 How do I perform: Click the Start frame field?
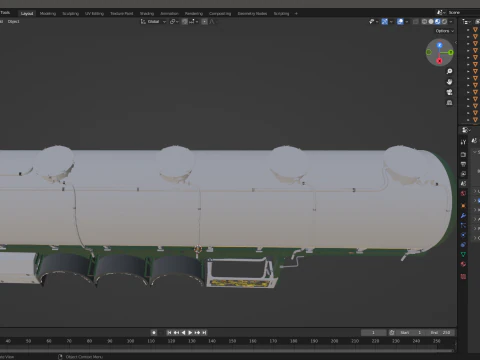tap(411, 332)
